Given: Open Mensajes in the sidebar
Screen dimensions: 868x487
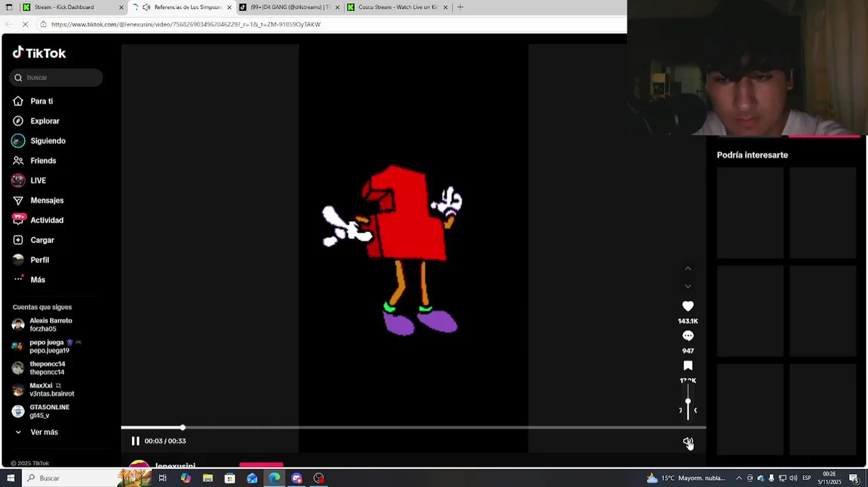Looking at the screenshot, I should 47,200.
